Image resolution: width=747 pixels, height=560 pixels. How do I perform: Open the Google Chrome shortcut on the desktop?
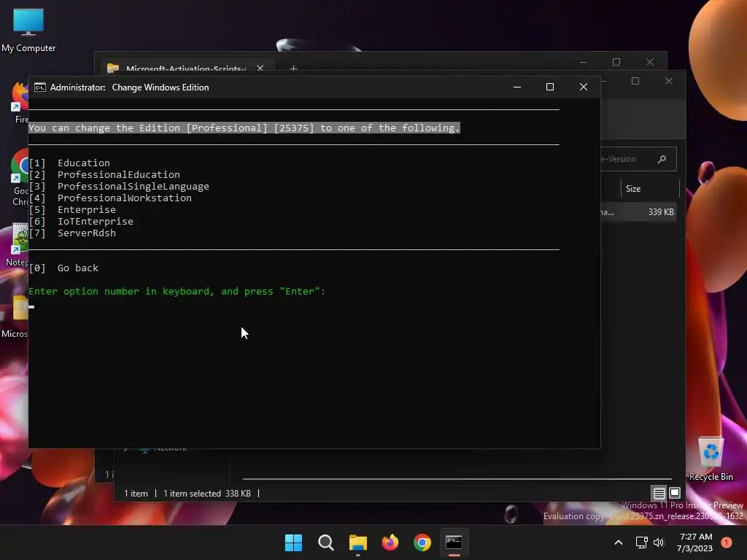20,178
